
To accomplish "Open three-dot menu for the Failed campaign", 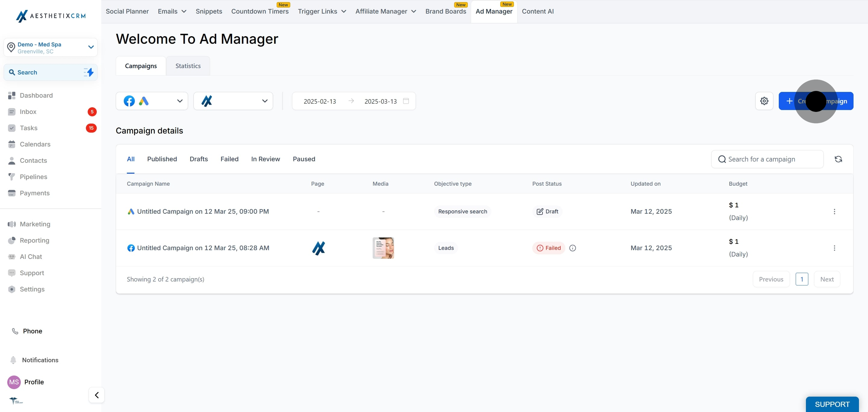I will click(x=834, y=248).
